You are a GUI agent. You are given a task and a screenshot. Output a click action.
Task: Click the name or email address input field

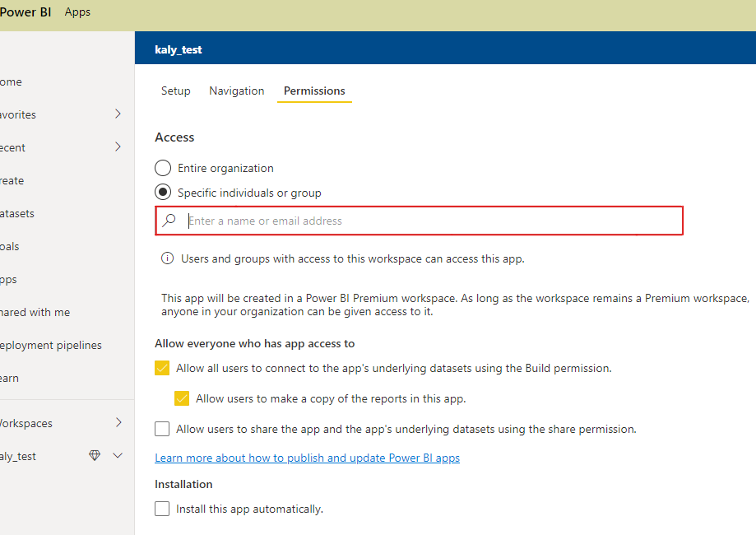[x=419, y=221]
